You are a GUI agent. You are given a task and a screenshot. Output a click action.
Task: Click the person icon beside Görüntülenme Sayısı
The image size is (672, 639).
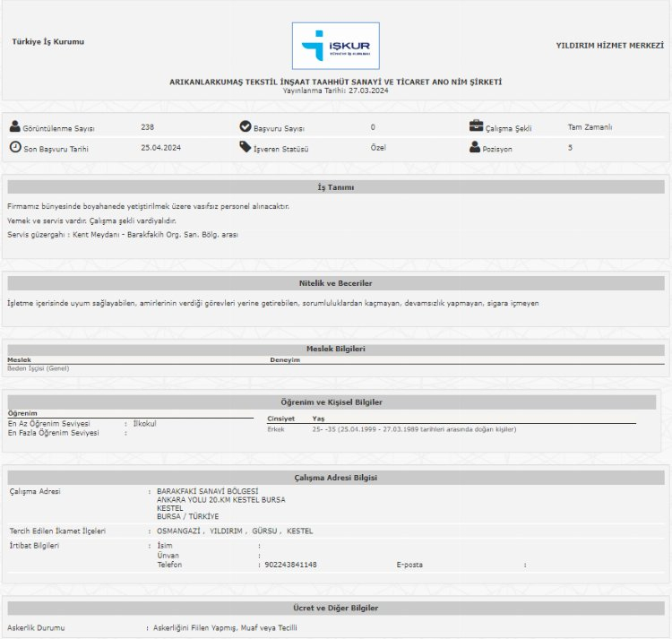pyautogui.click(x=14, y=127)
